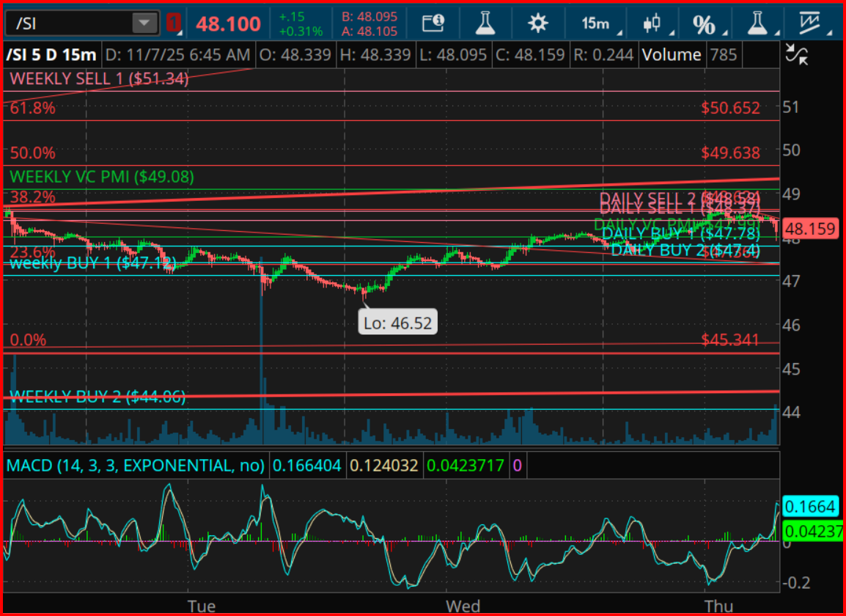Image resolution: width=846 pixels, height=616 pixels.
Task: Click the cursor arrows icon above price axis
Action: pyautogui.click(x=797, y=54)
